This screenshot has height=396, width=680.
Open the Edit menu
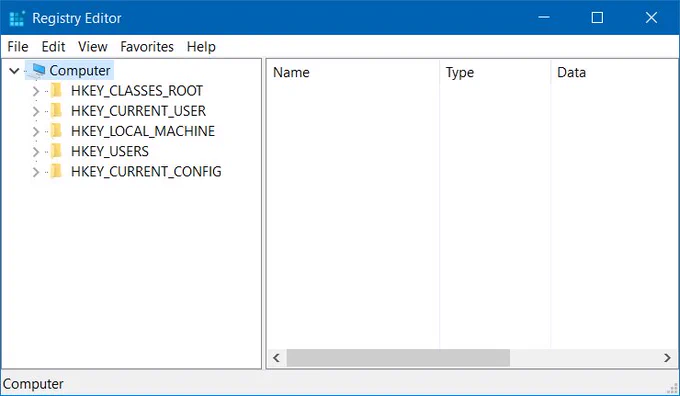coord(53,46)
